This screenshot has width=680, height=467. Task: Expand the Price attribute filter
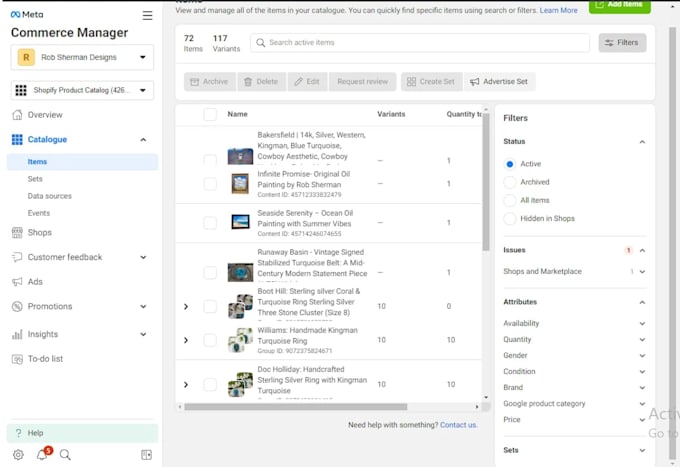(x=642, y=420)
